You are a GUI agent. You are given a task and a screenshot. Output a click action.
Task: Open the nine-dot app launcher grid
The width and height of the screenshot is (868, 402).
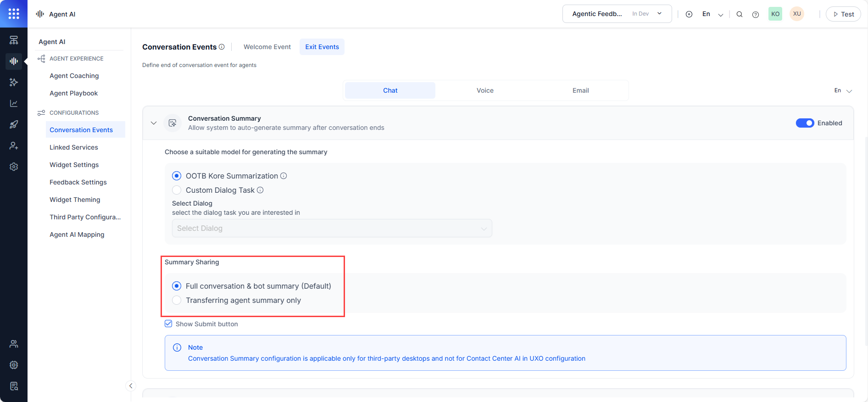(x=14, y=14)
